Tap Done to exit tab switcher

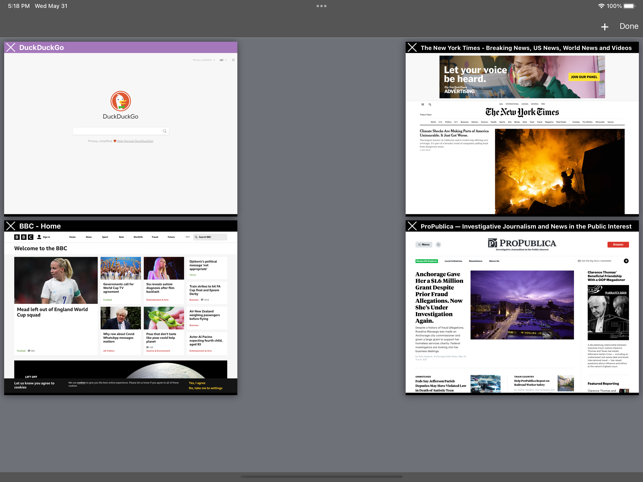(x=629, y=26)
